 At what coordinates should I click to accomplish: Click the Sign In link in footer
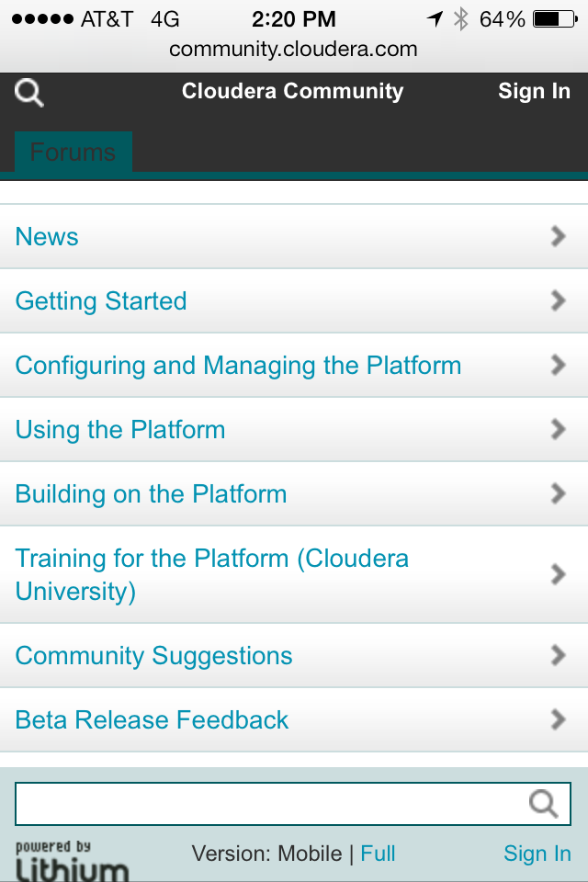(537, 854)
